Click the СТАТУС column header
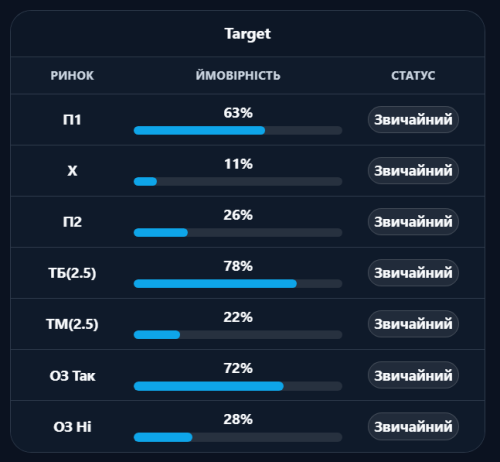This screenshot has width=500, height=462. point(413,76)
